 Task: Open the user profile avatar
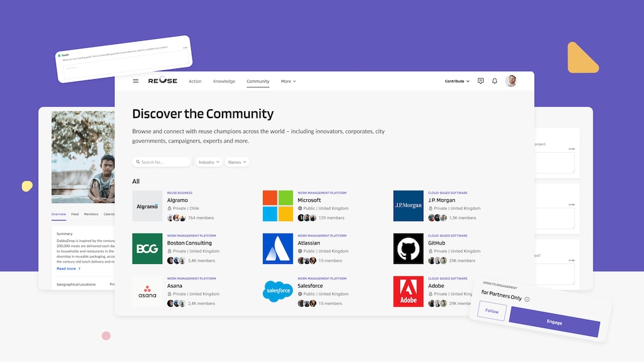511,81
